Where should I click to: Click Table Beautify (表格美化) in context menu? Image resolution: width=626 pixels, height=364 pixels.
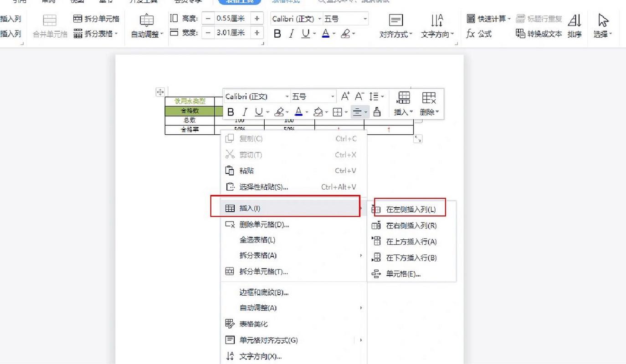(293, 324)
